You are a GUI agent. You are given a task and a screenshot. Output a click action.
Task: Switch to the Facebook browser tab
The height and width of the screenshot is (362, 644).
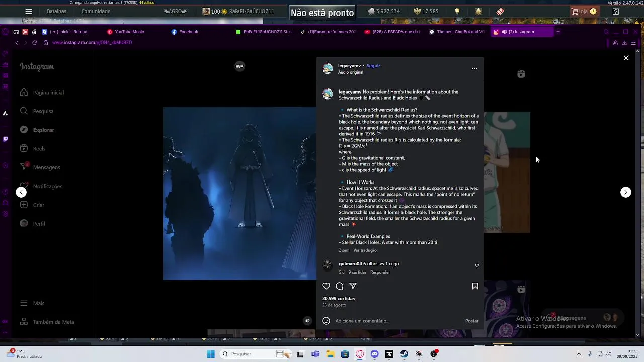pyautogui.click(x=185, y=32)
